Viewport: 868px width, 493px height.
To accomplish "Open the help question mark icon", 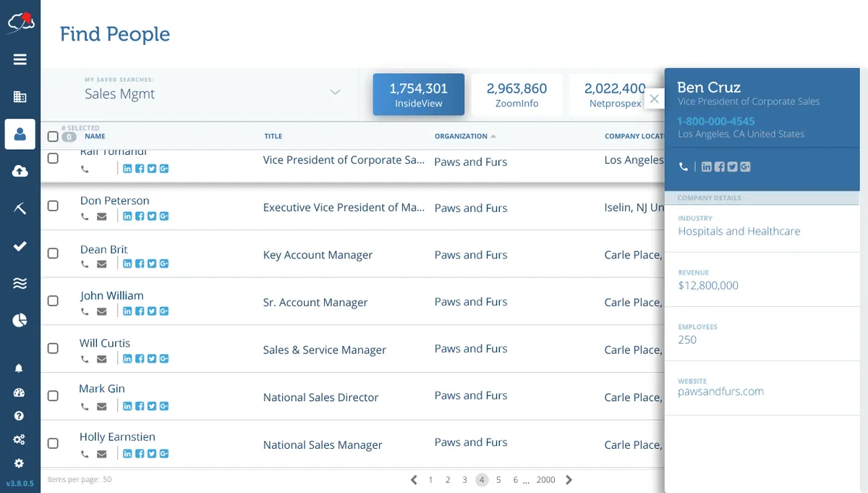I will pos(19,416).
